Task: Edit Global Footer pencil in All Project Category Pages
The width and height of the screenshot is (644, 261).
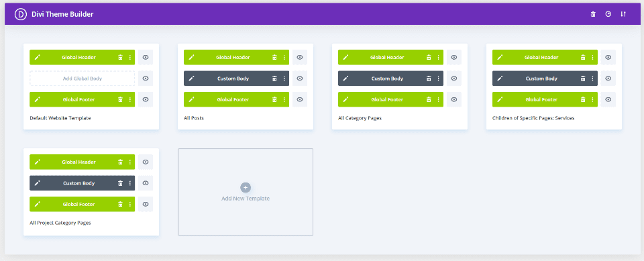Action: (38, 204)
